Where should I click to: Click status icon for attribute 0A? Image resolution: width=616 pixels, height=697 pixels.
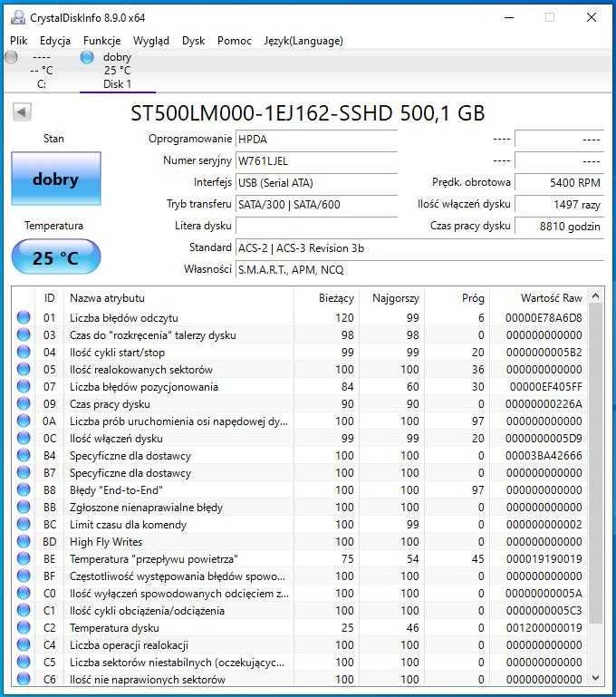tap(24, 421)
